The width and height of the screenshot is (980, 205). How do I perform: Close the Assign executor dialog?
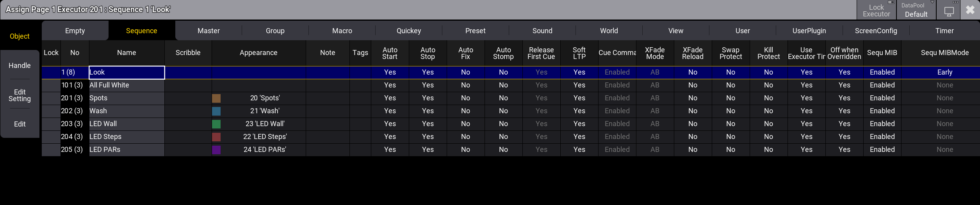pos(970,10)
